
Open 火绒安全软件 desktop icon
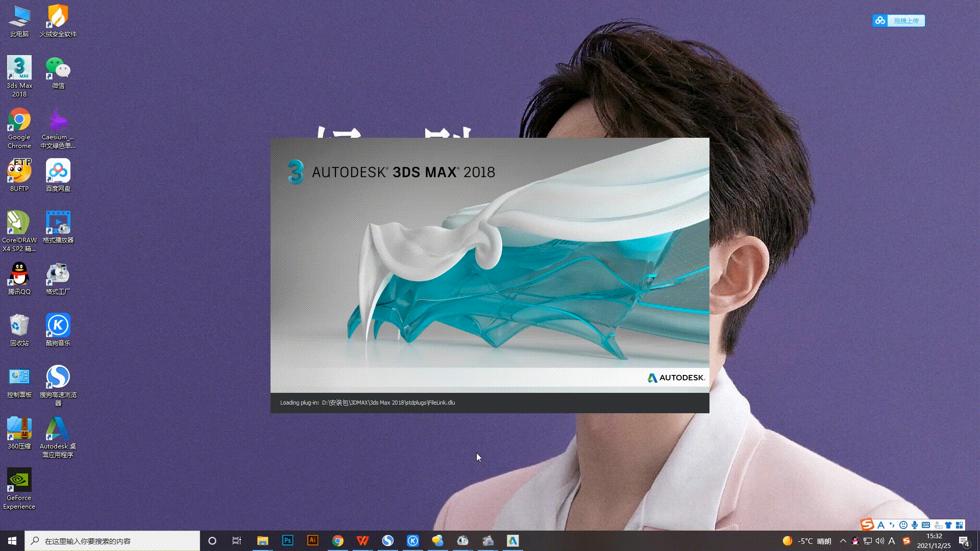(x=58, y=21)
